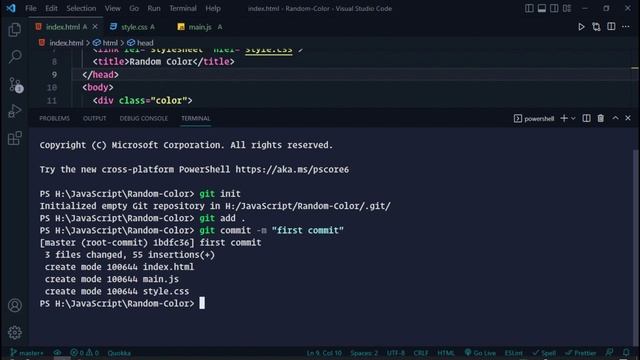Open errors and warnings count in status bar
Viewport: 640px width, 360px height.
[84, 353]
